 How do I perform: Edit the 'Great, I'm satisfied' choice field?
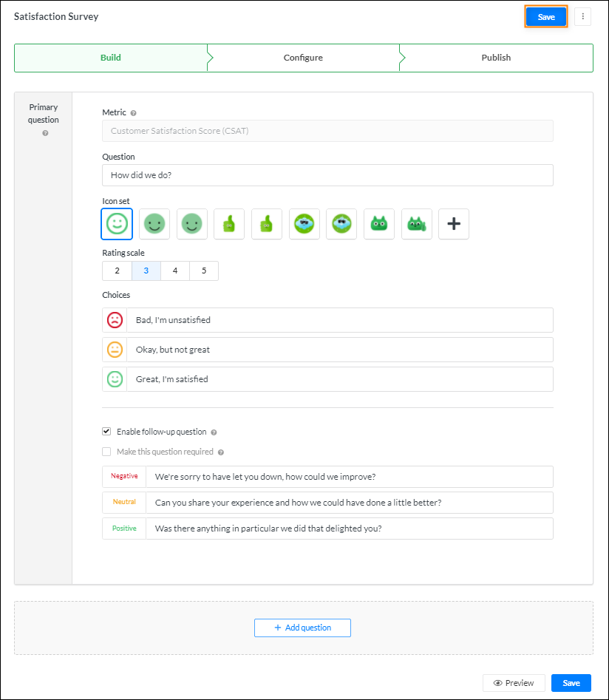tap(340, 379)
